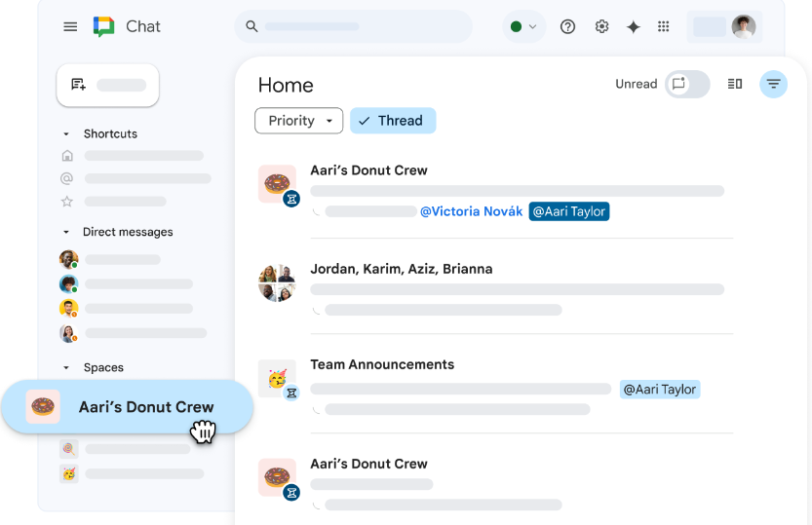Image resolution: width=812 pixels, height=525 pixels.
Task: Open the Settings gear icon
Action: pos(601,26)
